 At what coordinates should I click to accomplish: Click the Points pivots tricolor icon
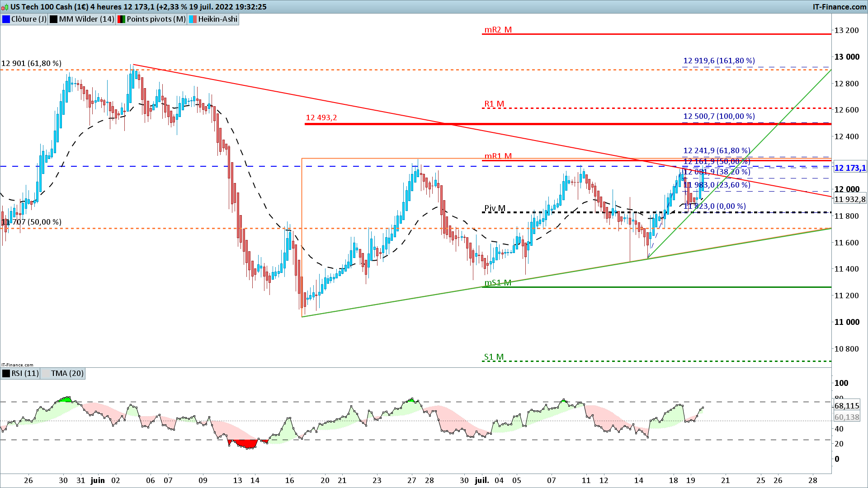(121, 19)
